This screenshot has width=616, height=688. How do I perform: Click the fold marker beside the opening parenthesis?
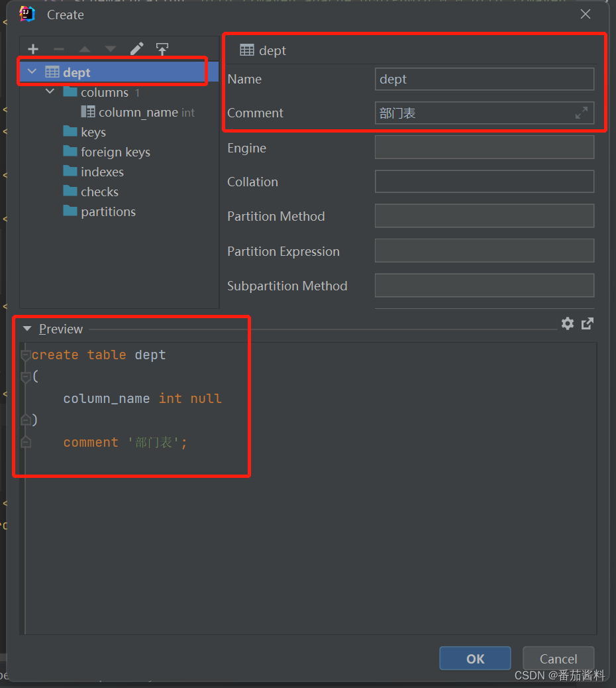26,376
